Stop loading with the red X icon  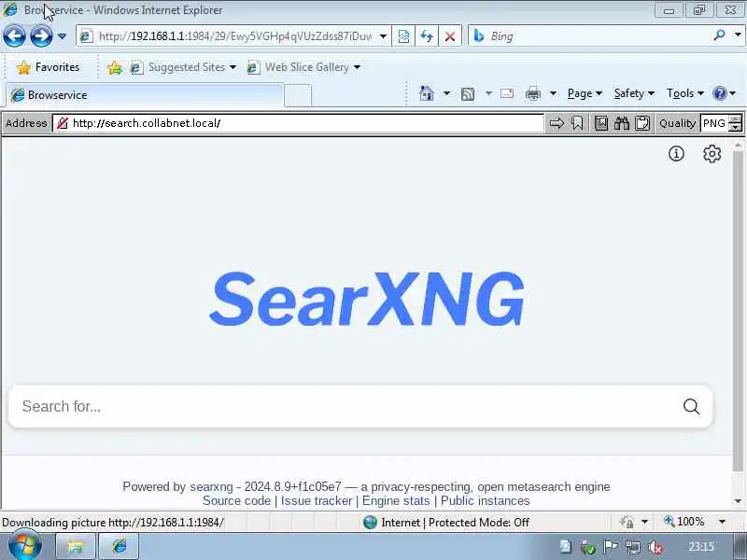[450, 36]
